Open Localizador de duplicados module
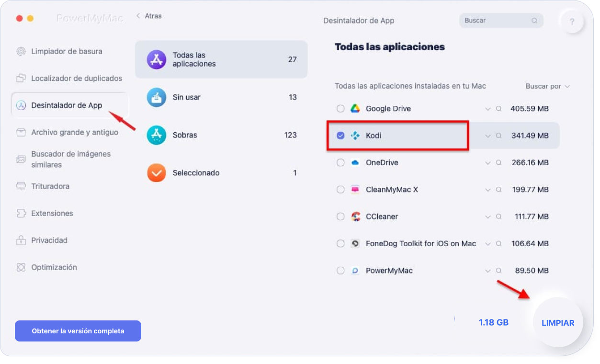The image size is (600, 364). click(77, 78)
